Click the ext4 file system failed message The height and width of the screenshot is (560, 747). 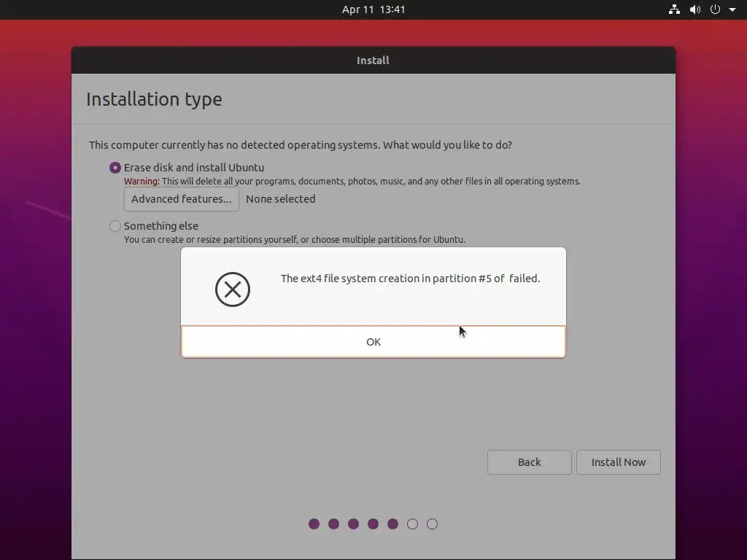coord(410,278)
